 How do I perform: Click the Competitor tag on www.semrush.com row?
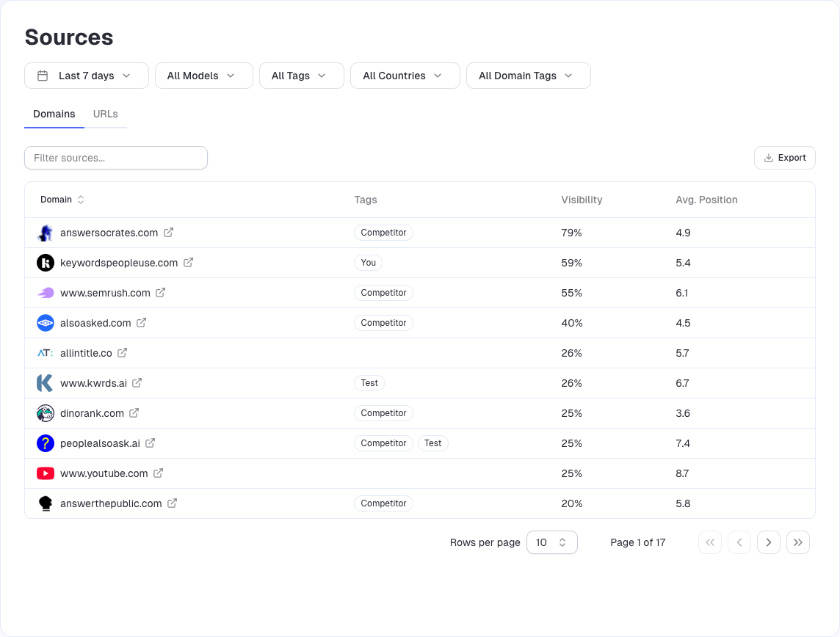pos(383,293)
